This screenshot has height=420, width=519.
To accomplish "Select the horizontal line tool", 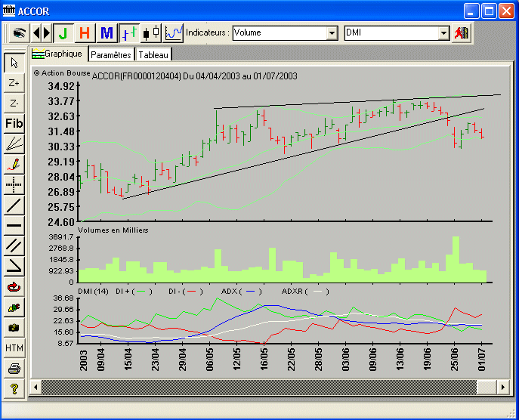I will [14, 226].
